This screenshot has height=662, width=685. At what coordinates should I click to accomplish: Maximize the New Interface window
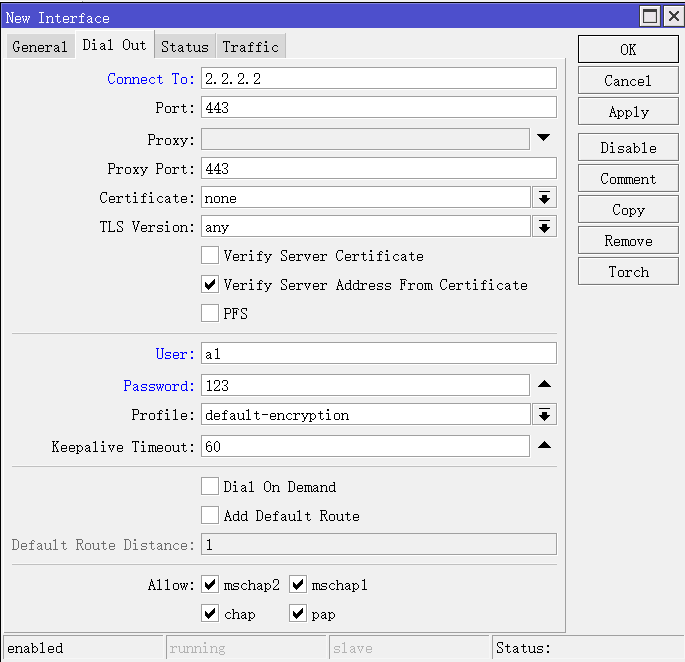650,17
